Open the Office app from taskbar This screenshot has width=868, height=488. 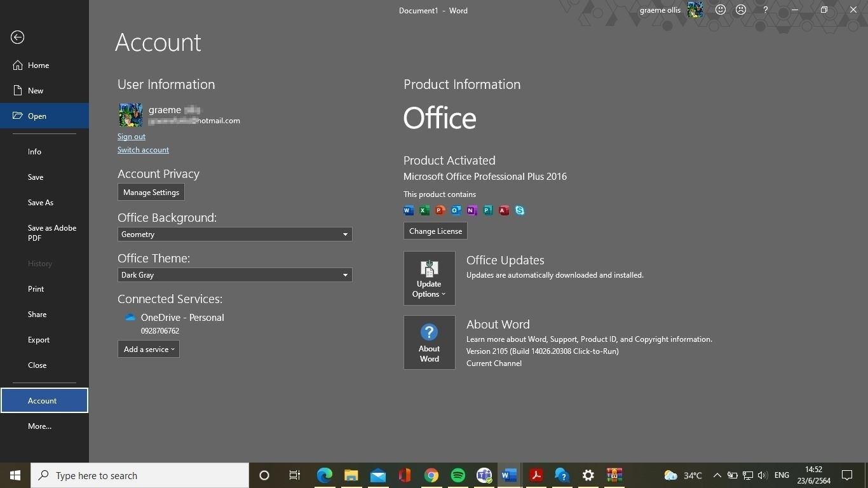[405, 475]
